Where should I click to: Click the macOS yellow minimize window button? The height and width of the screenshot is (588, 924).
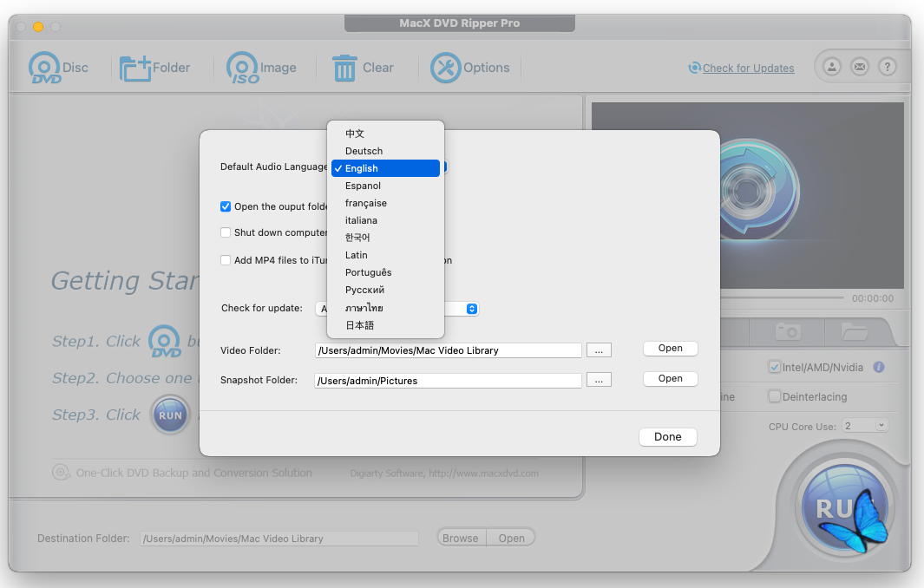37,27
